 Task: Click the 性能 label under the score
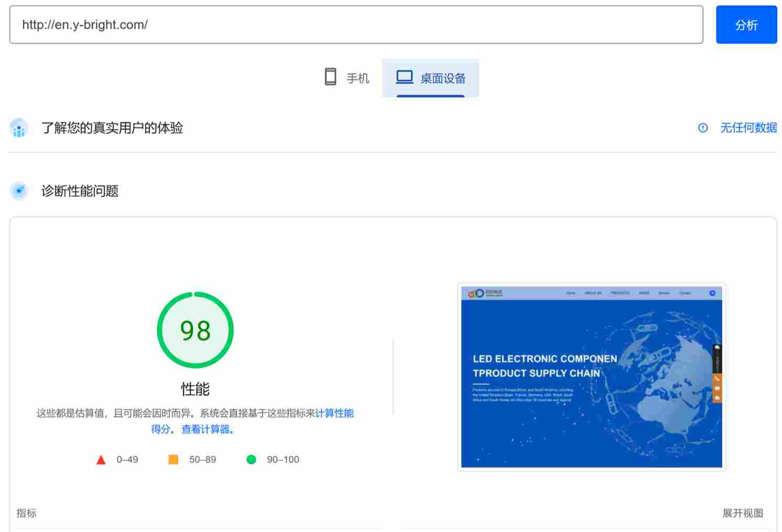click(x=195, y=390)
